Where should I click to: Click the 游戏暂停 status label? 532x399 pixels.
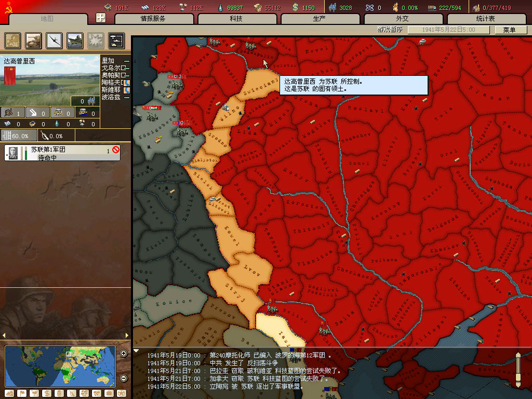click(390, 30)
